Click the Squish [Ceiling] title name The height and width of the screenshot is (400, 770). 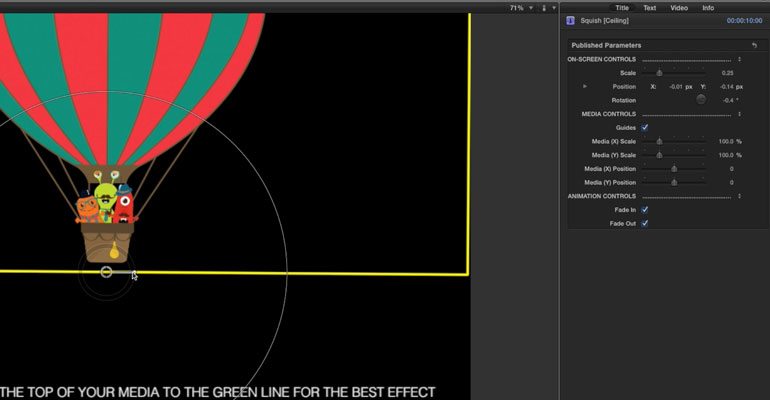pyautogui.click(x=605, y=21)
